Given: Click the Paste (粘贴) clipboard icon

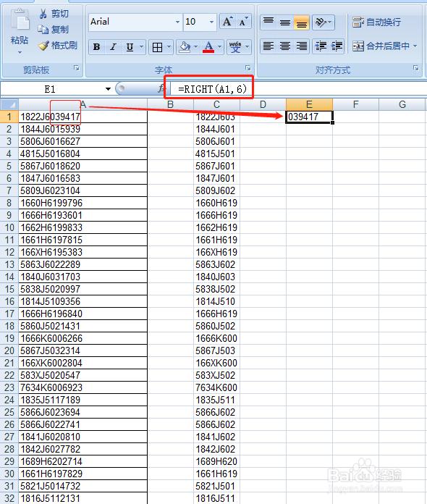Looking at the screenshot, I should (20, 20).
